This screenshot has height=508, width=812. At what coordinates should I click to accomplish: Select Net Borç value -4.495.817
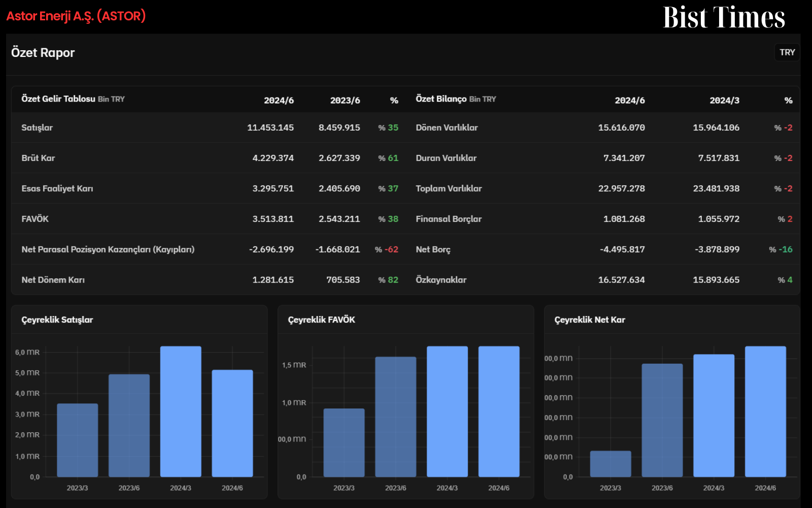[622, 249]
